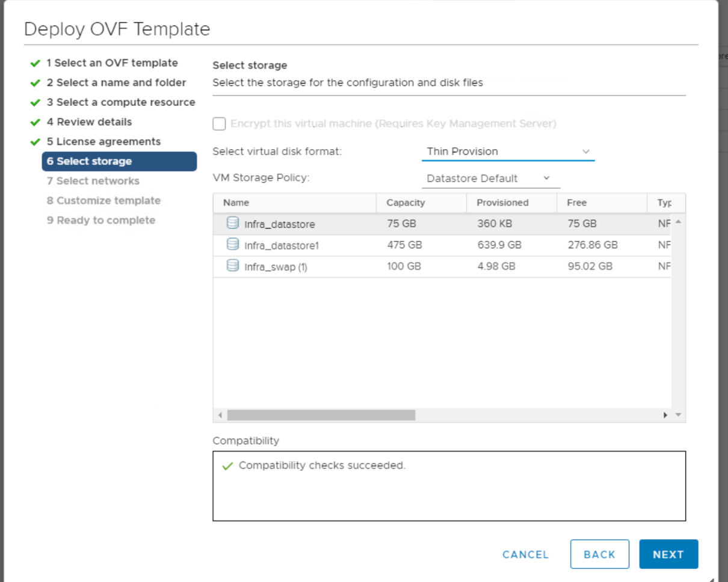Open the virtual disk format dropdown
This screenshot has width=728, height=582.
pyautogui.click(x=508, y=152)
